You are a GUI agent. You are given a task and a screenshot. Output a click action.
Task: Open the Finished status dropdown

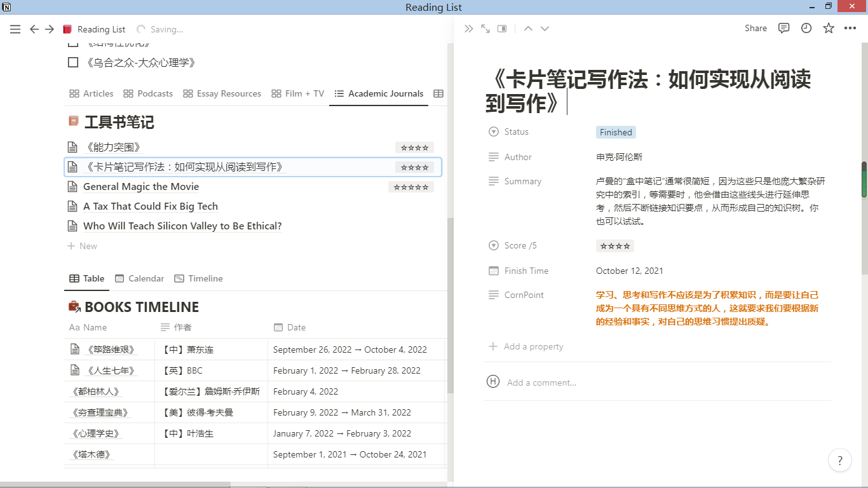click(616, 132)
